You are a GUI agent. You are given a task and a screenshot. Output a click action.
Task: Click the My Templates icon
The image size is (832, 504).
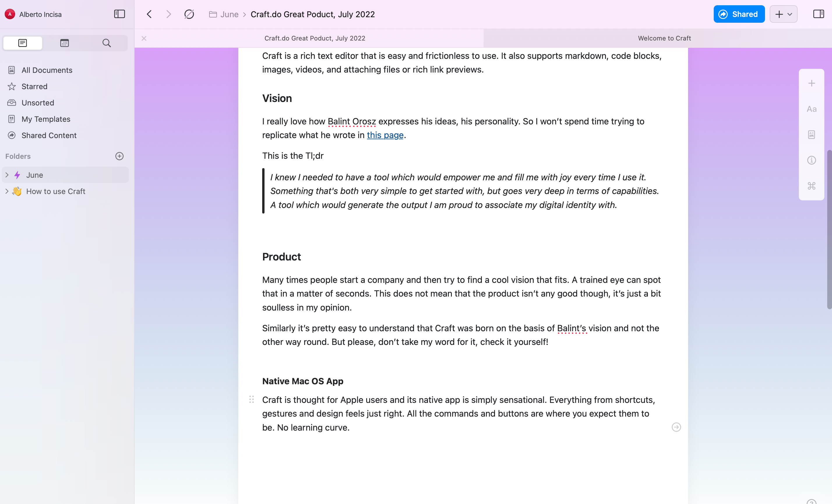(11, 119)
